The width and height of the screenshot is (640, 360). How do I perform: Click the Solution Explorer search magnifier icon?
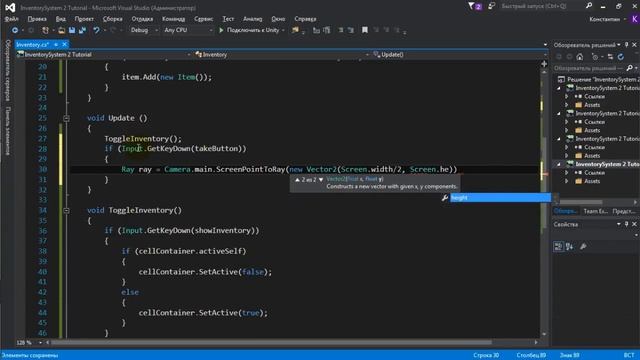pyautogui.click(x=629, y=68)
